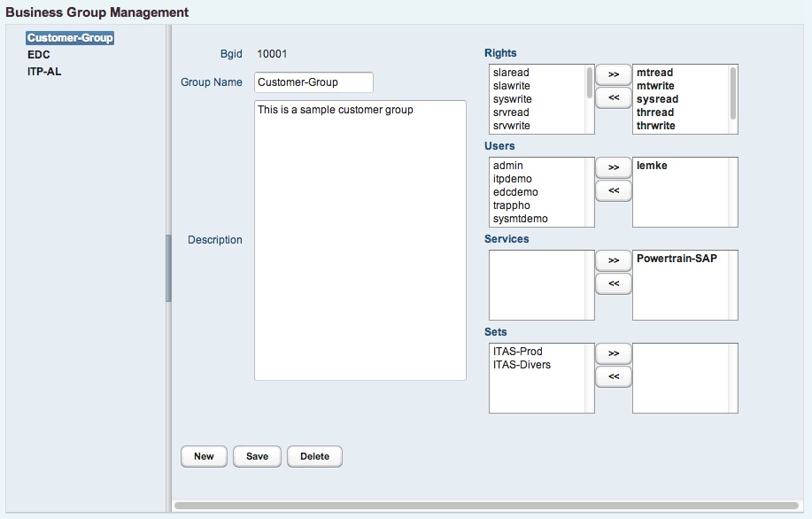The image size is (812, 519).
Task: Delete the current business group
Action: pos(315,456)
